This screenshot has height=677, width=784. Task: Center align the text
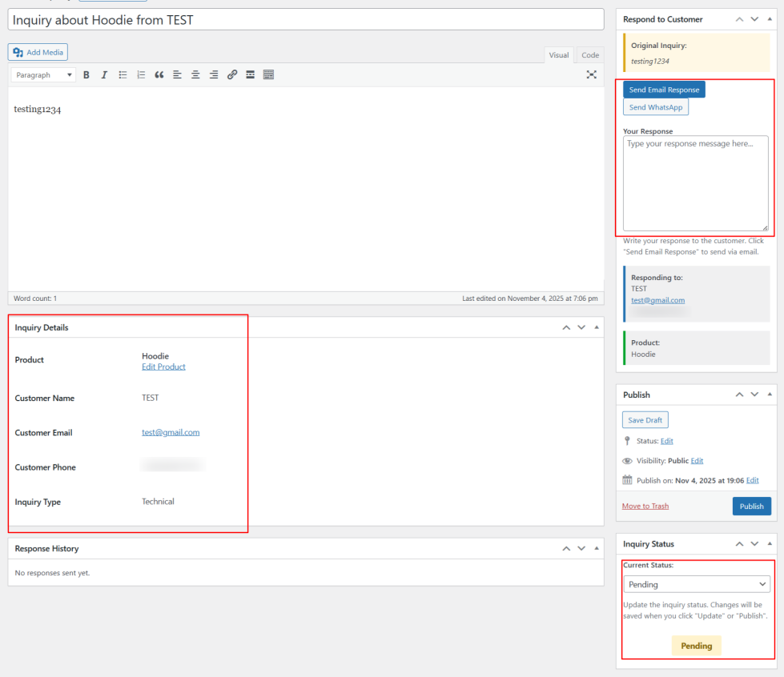pos(195,74)
